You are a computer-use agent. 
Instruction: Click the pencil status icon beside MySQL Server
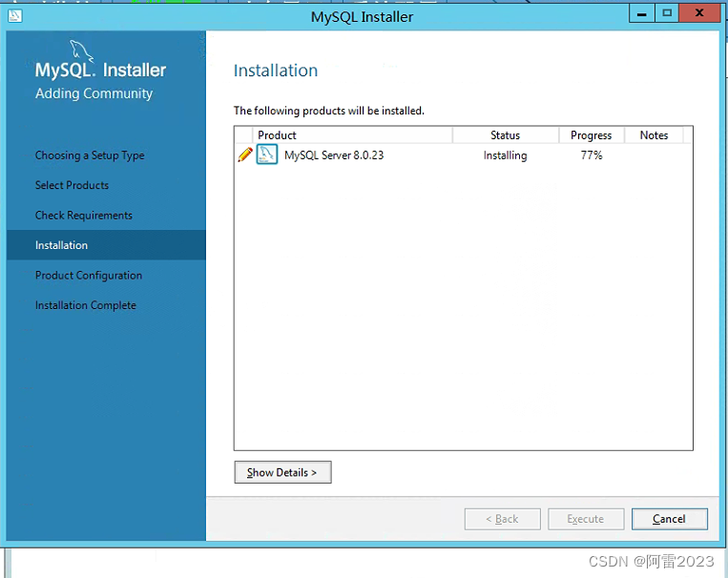point(244,155)
